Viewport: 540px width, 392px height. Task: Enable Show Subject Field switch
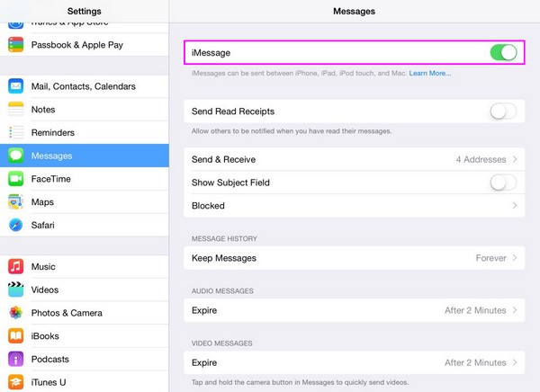pyautogui.click(x=503, y=183)
